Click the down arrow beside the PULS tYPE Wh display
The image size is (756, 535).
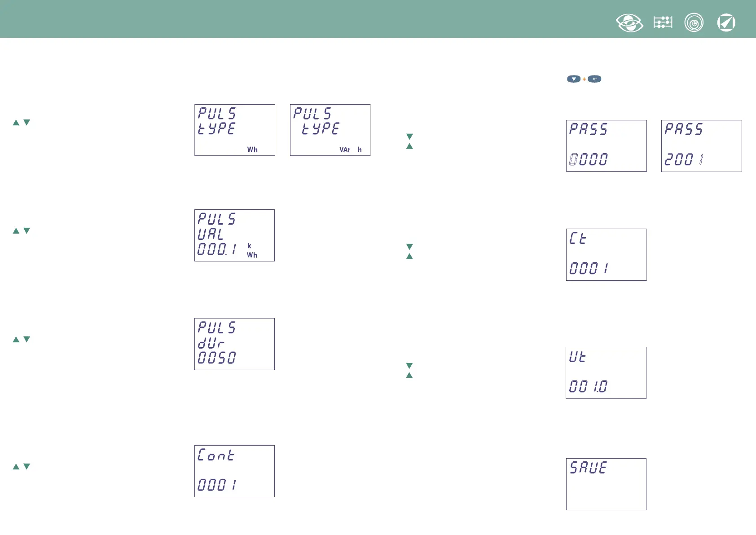click(27, 123)
